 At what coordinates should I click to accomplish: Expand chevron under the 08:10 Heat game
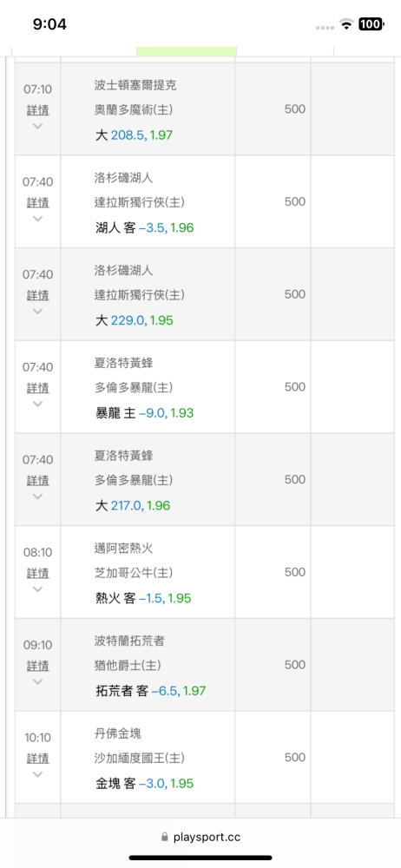tap(37, 589)
